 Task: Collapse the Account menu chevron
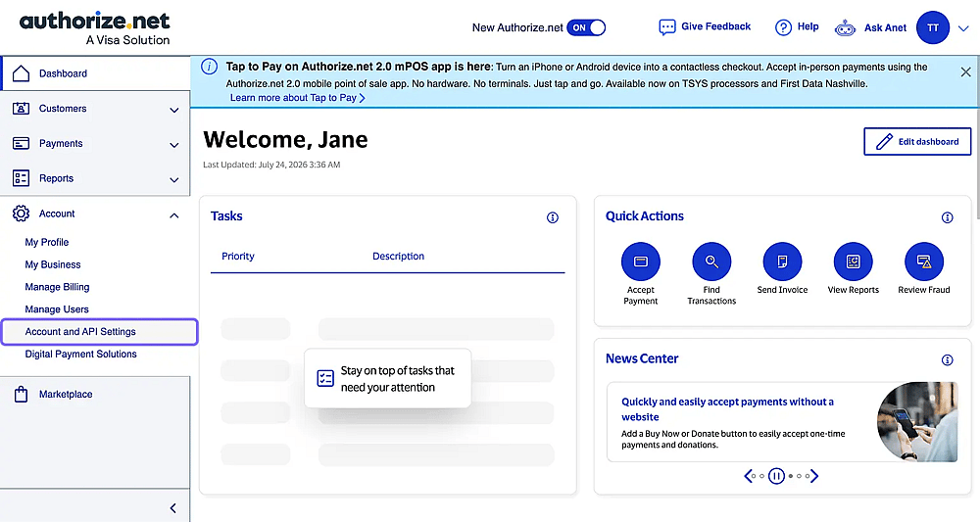[x=174, y=215]
